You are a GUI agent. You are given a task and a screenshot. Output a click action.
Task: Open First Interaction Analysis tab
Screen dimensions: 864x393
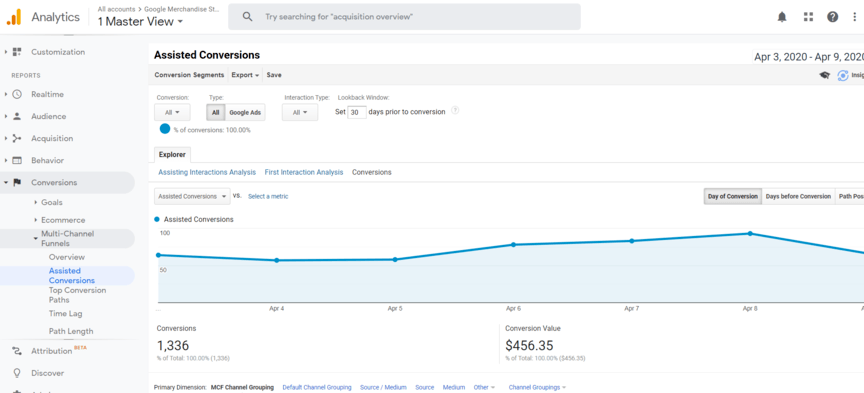(304, 173)
